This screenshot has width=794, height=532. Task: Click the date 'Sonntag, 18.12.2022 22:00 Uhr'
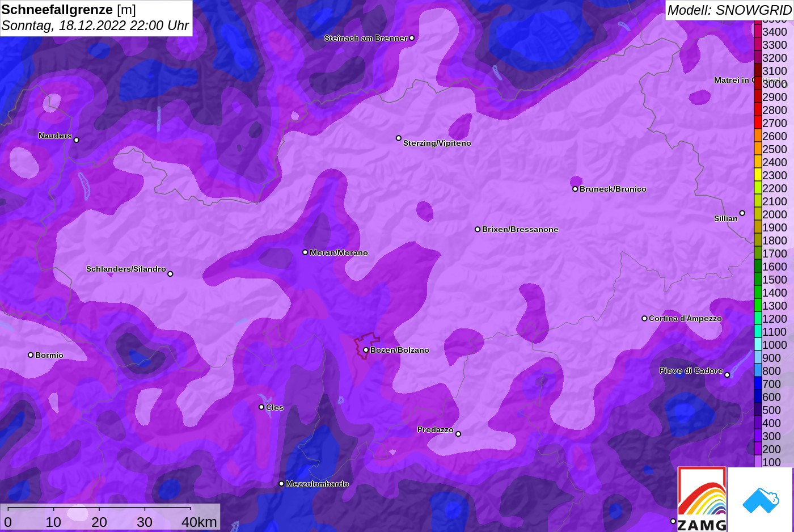95,26
